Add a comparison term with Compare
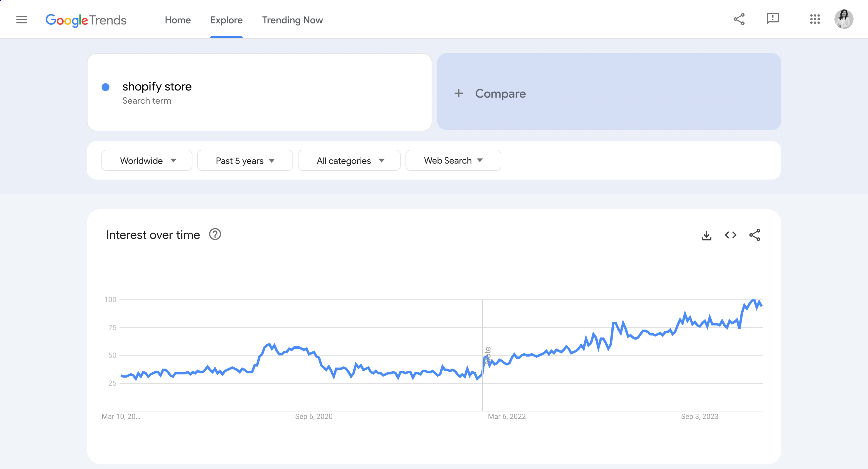This screenshot has height=469, width=868. [x=609, y=92]
